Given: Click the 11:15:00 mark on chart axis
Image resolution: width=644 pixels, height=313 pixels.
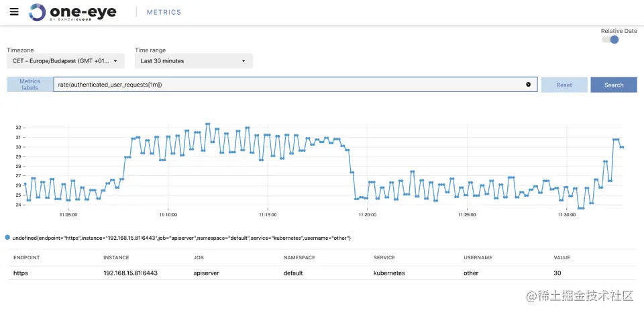Looking at the screenshot, I should pyautogui.click(x=267, y=215).
